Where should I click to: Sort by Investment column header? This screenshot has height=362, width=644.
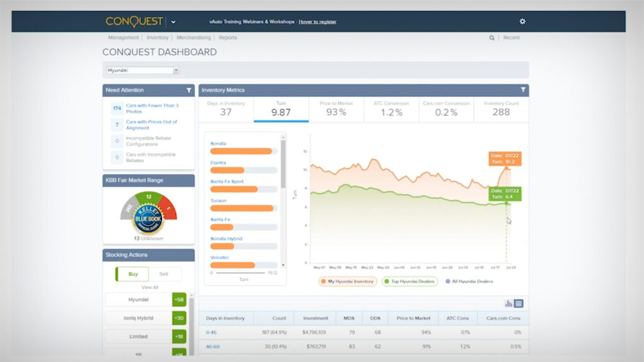pos(316,318)
